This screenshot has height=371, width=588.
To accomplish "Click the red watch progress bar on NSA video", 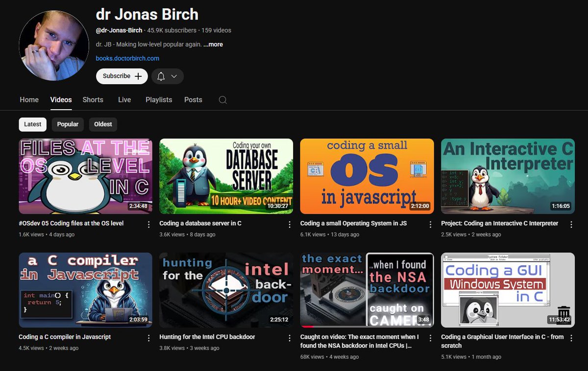I will 307,326.
